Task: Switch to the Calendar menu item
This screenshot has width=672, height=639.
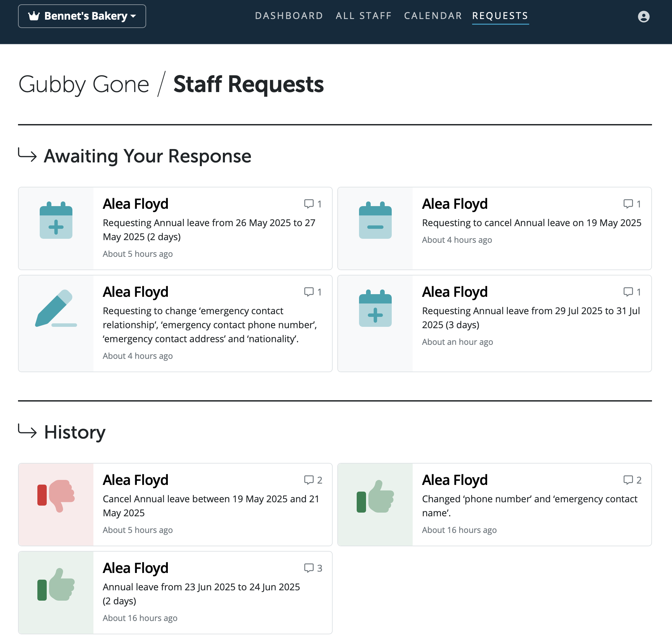Action: (433, 16)
